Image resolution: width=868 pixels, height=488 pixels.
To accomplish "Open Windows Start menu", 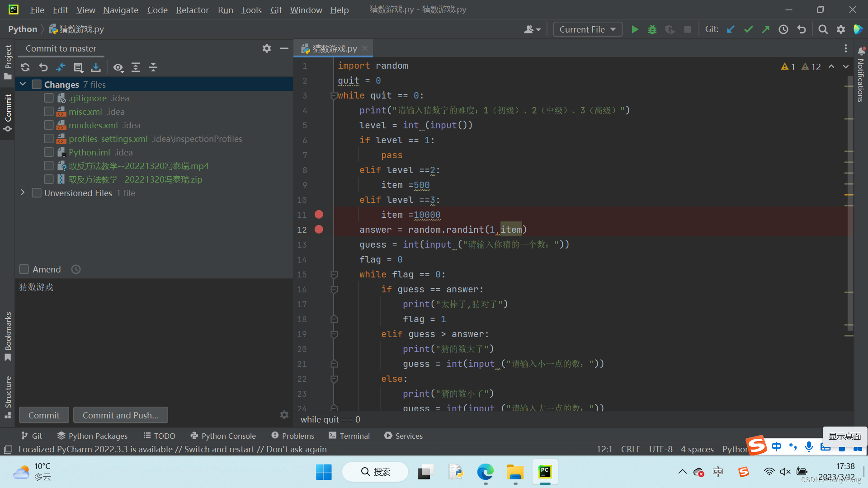I will coord(324,472).
